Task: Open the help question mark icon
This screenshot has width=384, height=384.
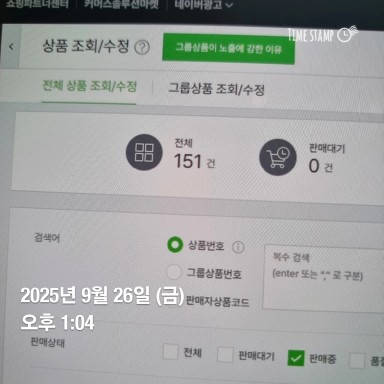Action: point(142,48)
